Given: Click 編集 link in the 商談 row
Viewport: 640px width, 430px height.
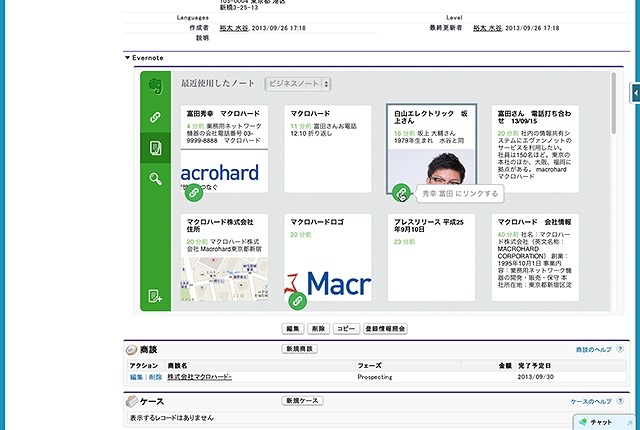Looking at the screenshot, I should tap(136, 377).
